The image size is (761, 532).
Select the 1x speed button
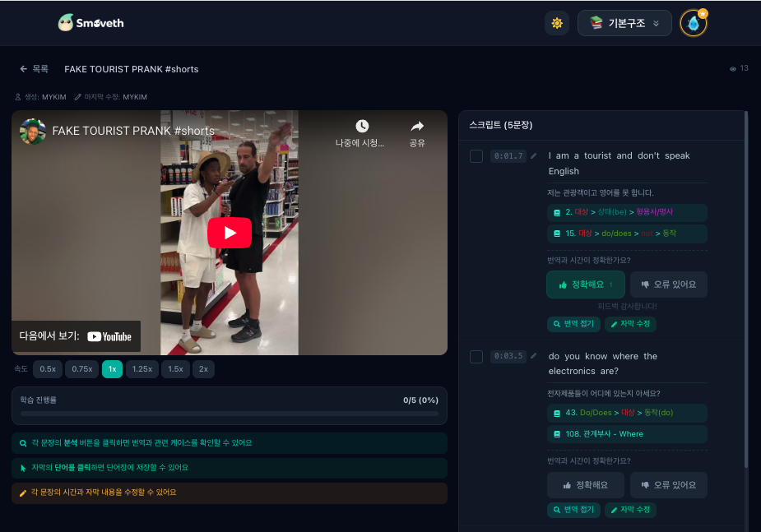coord(112,369)
